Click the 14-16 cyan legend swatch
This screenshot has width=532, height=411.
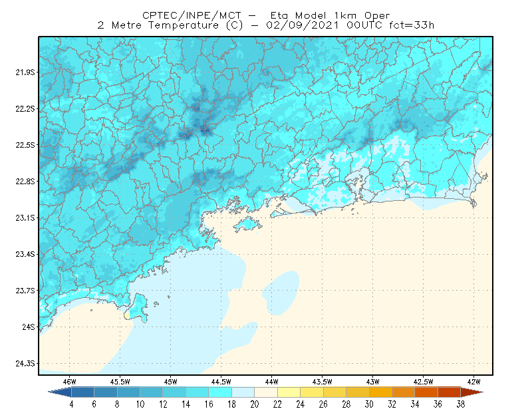[x=197, y=392]
